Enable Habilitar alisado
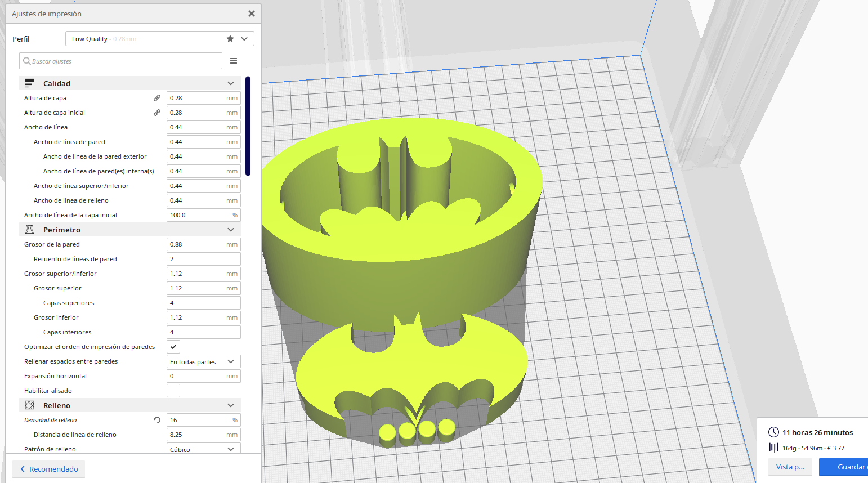Viewport: 868px width, 483px height. point(173,390)
